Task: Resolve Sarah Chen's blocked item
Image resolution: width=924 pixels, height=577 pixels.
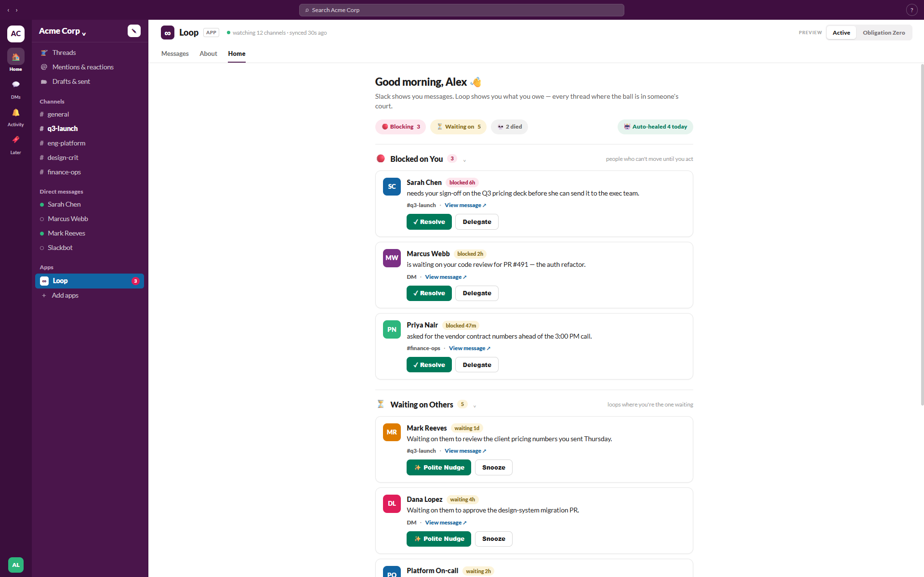Action: click(x=429, y=222)
